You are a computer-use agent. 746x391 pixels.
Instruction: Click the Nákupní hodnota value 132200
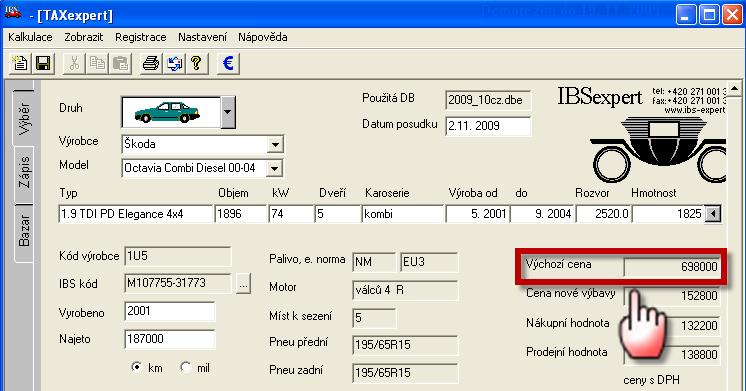tap(672, 326)
